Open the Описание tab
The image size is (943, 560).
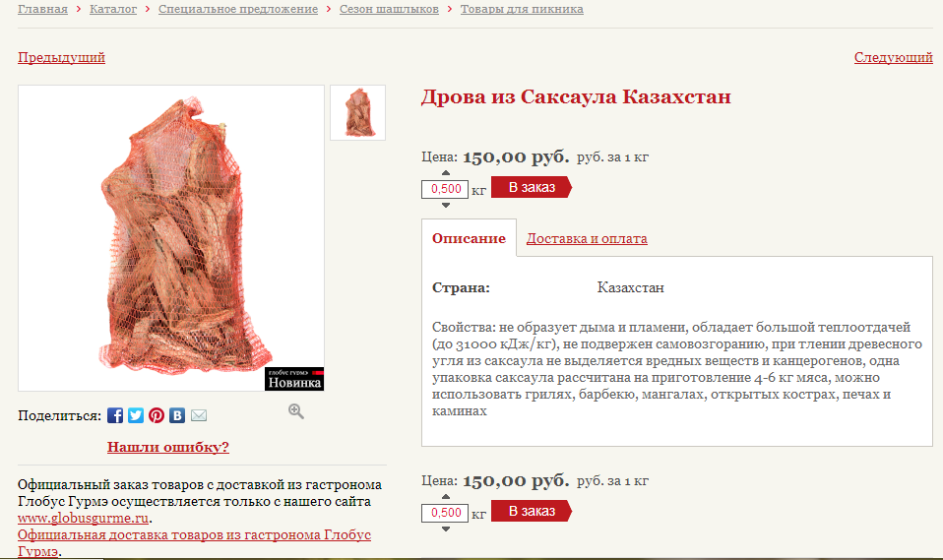pyautogui.click(x=469, y=238)
